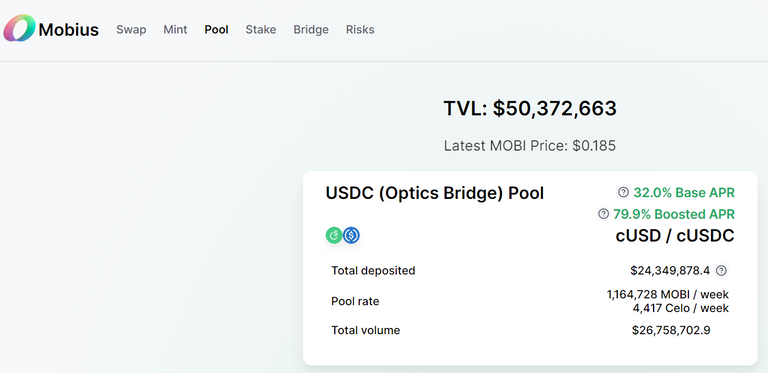Screen dimensions: 768x373
Task: Click the cUSD / cUSDC pair label
Action: (675, 236)
